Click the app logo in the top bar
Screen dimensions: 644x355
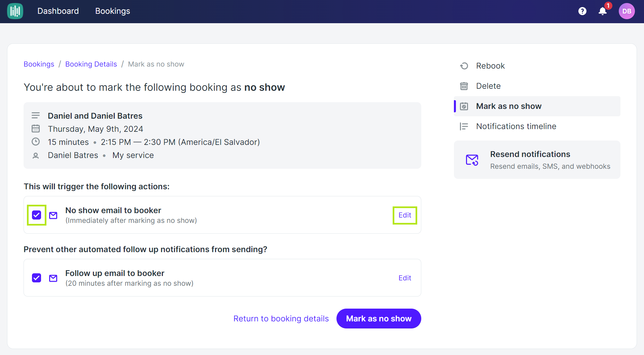15,11
